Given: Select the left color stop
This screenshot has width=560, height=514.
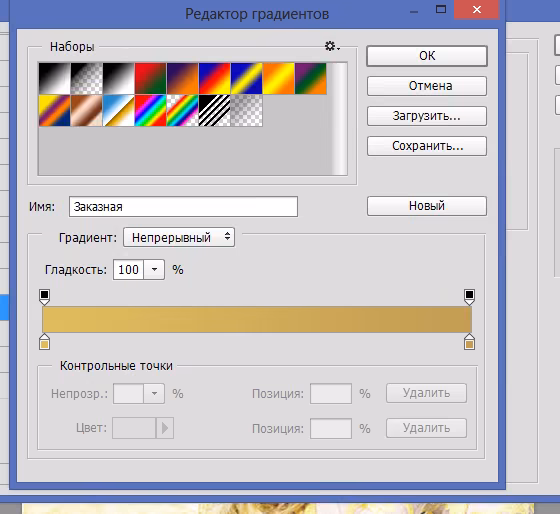Looking at the screenshot, I should (x=44, y=342).
